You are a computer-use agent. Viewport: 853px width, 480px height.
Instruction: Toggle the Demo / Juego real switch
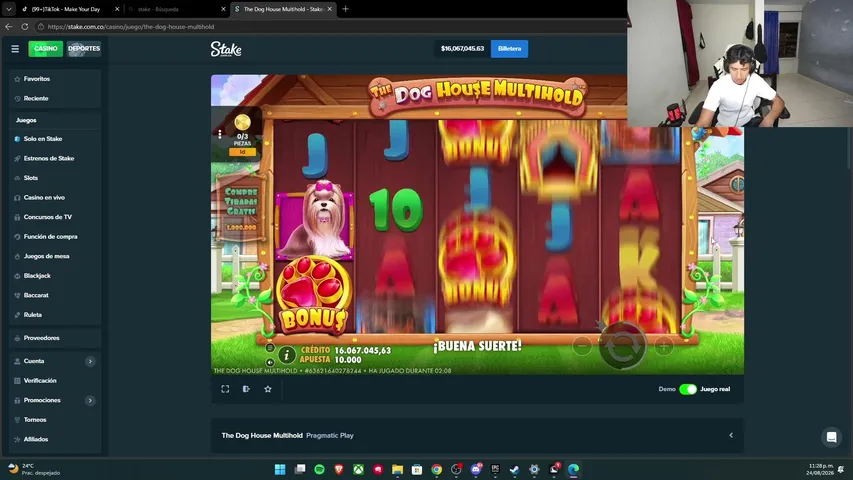(688, 389)
